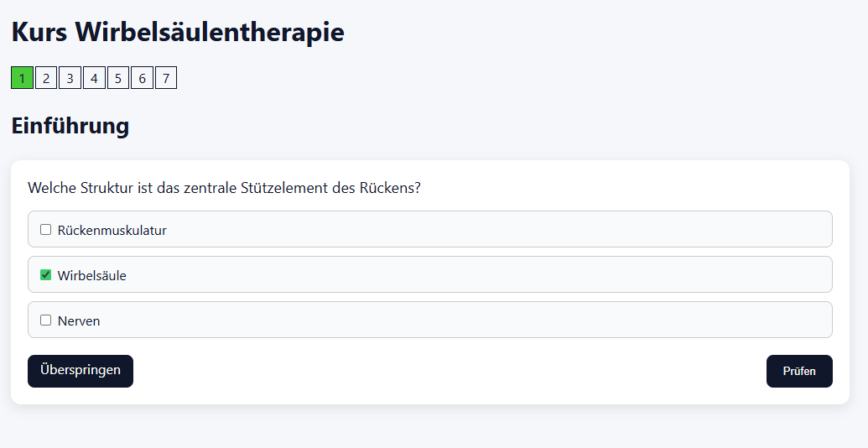This screenshot has width=868, height=448.
Task: Click the empty page background below the card
Action: pos(434,428)
